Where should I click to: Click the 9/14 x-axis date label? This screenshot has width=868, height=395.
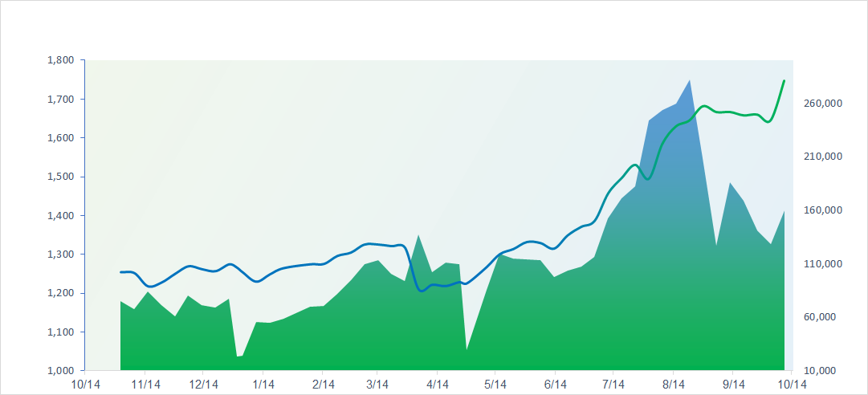733,385
